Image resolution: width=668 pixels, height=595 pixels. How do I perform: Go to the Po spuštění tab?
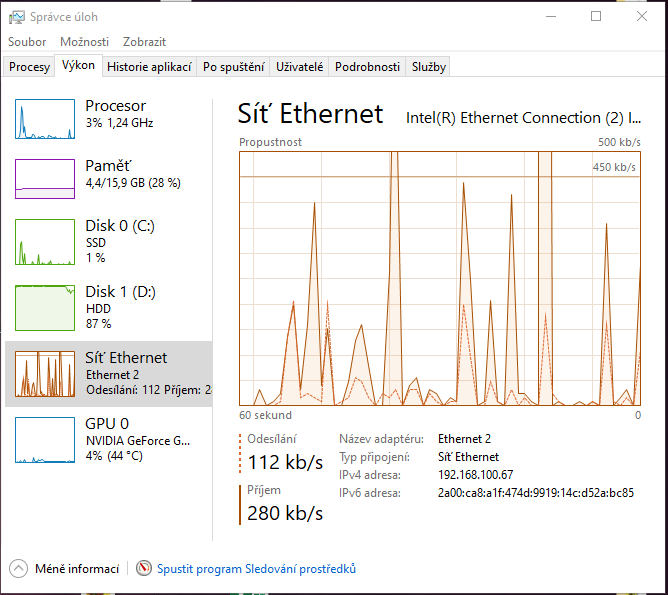pyautogui.click(x=233, y=67)
